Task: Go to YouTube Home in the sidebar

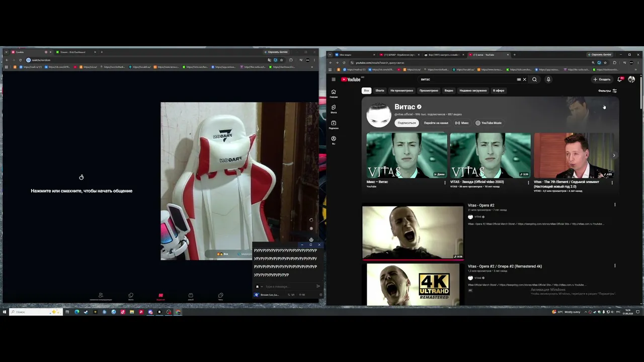Action: (x=334, y=94)
